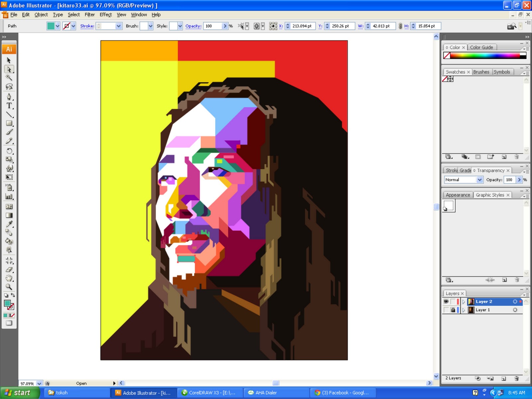Pick the Symbol Sprayer tool
The height and width of the screenshot is (399, 532).
pyautogui.click(x=9, y=188)
